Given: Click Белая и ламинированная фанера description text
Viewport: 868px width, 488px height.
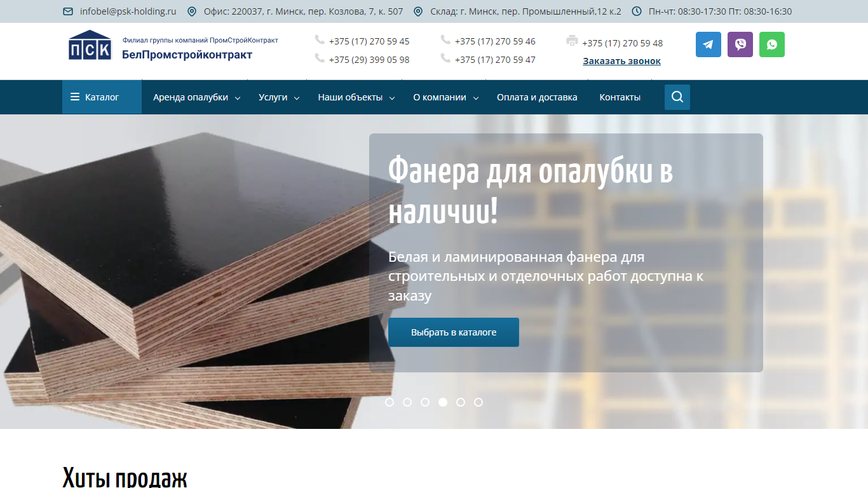Looking at the screenshot, I should pyautogui.click(x=546, y=276).
